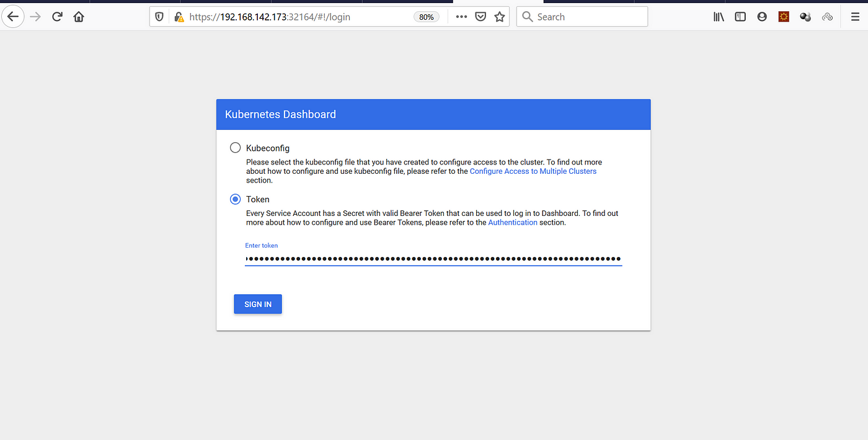Reset the 80% zoom level indicator
Viewport: 868px width, 440px height.
[x=427, y=17]
